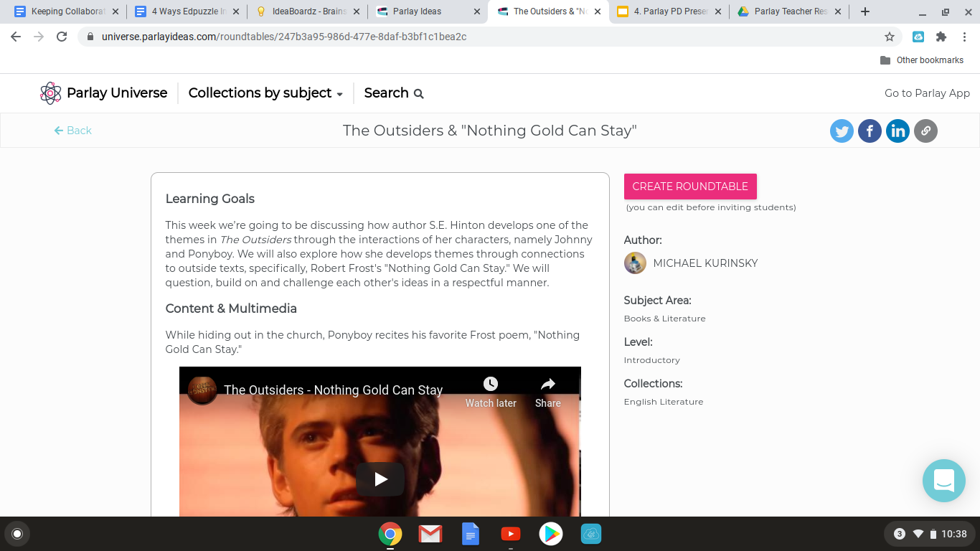Open Chrome three-dot menu

[x=964, y=37]
